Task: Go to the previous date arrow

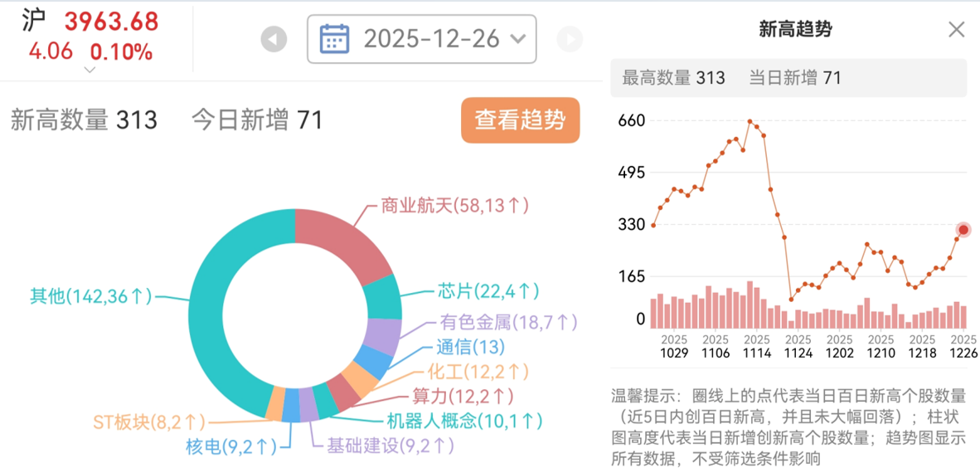Action: [x=274, y=38]
